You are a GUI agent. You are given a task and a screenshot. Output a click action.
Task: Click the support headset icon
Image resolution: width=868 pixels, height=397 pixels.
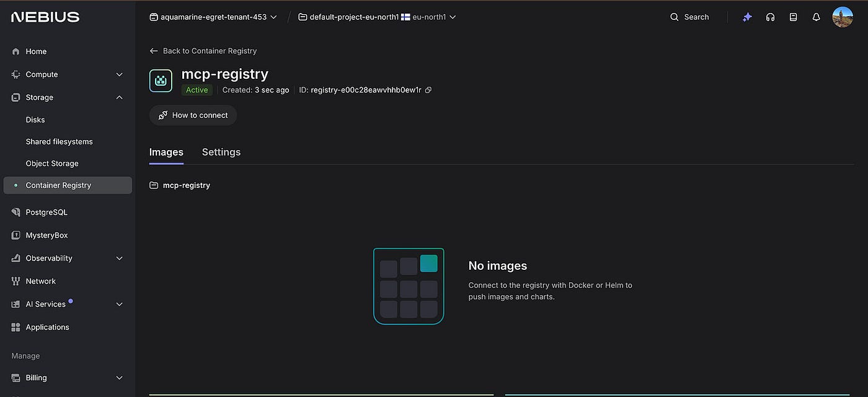(x=770, y=17)
